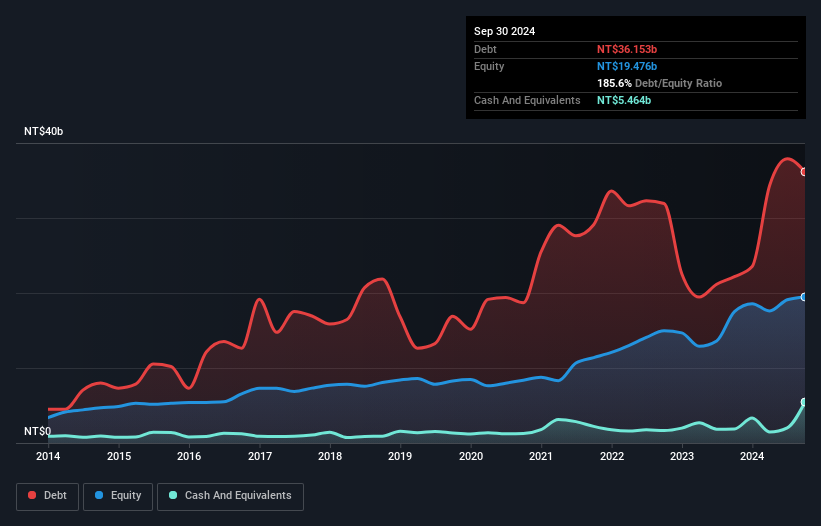This screenshot has width=821, height=526.
Task: Toggle the Debt legend button
Action: (48, 496)
